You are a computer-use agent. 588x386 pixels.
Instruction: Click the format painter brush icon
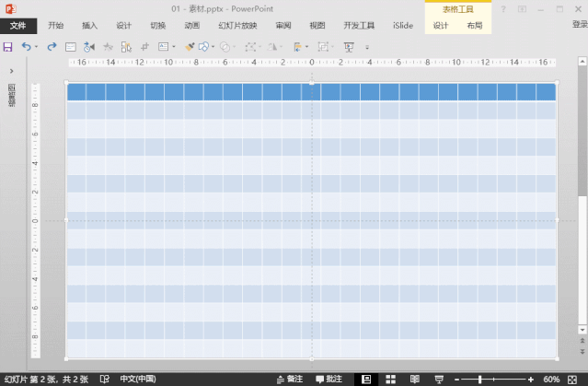(x=190, y=46)
